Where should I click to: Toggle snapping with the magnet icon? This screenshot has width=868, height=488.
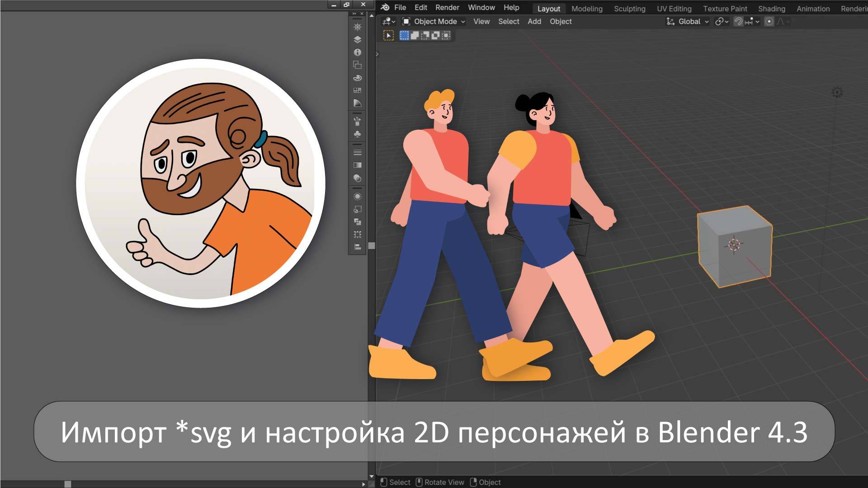(738, 21)
